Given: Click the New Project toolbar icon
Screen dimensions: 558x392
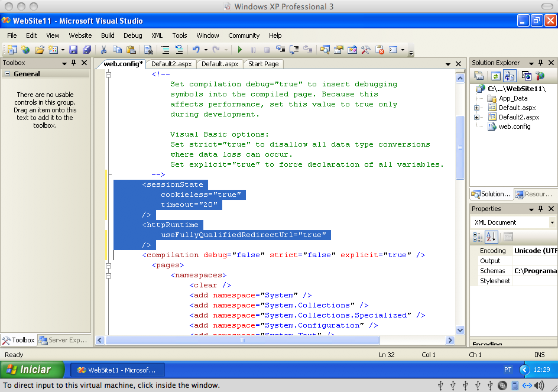Looking at the screenshot, I should pyautogui.click(x=12, y=50).
